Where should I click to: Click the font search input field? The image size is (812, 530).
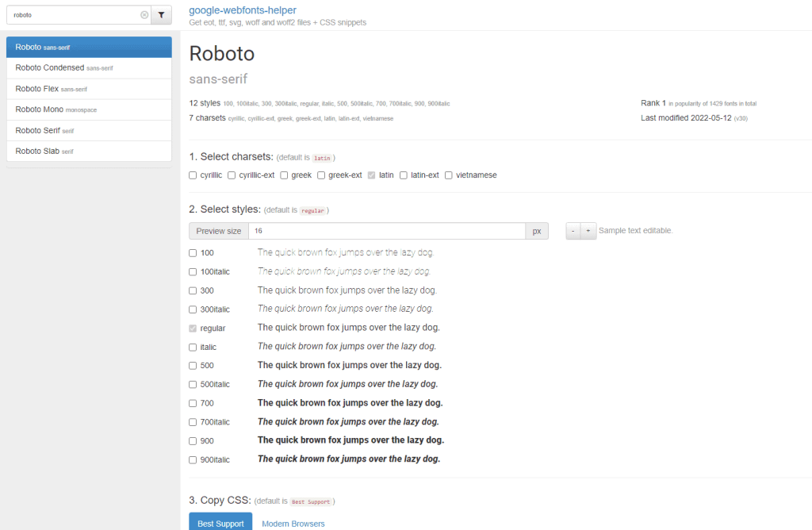(79, 15)
